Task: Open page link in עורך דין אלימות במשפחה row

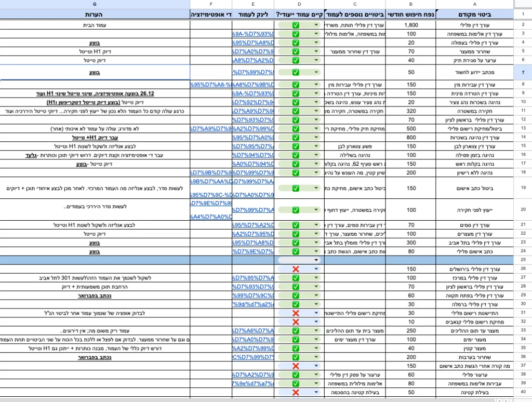Action: 253,34
